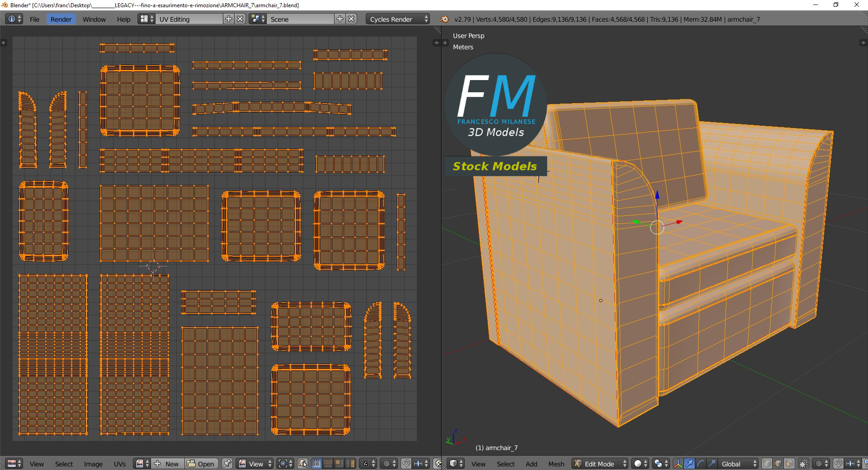Select the rotate manipulator icon
Viewport: 868px width, 470px height.
(700, 464)
